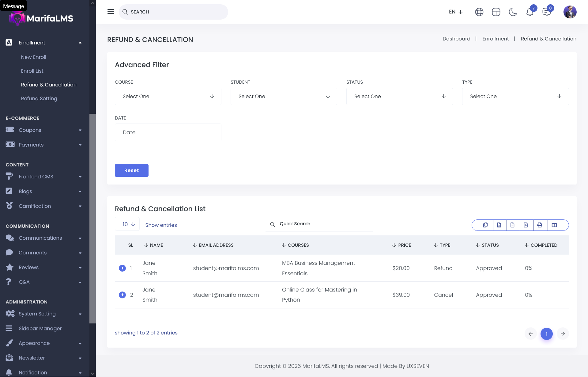Toggle sidebar with the hamburger menu
The width and height of the screenshot is (588, 377).
[x=111, y=12]
